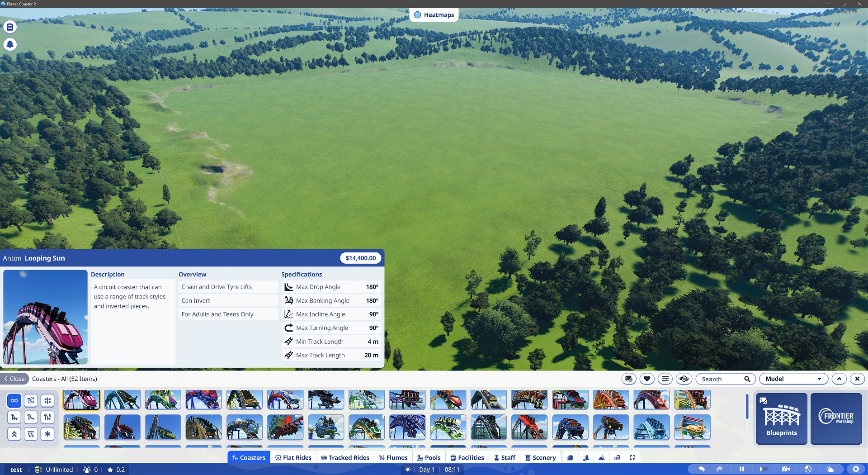Click the ride list scrollbar handle
The image size is (868, 475).
(747, 406)
